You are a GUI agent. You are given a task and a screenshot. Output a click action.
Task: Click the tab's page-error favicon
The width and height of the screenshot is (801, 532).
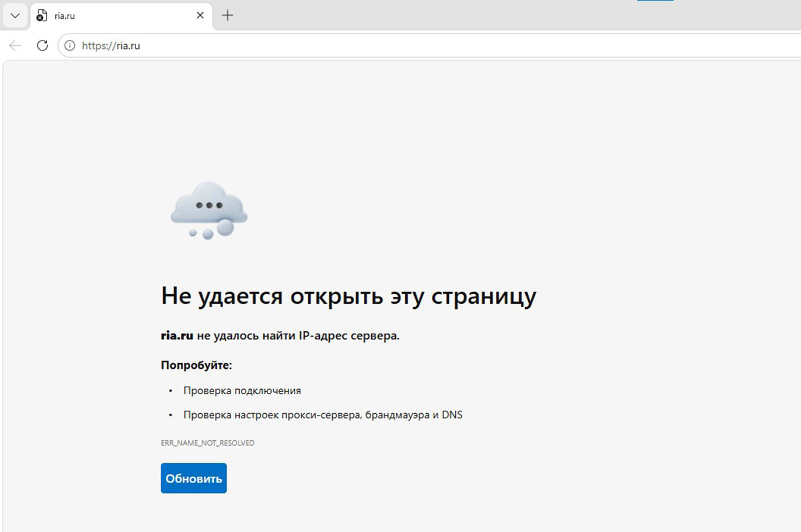[x=42, y=16]
